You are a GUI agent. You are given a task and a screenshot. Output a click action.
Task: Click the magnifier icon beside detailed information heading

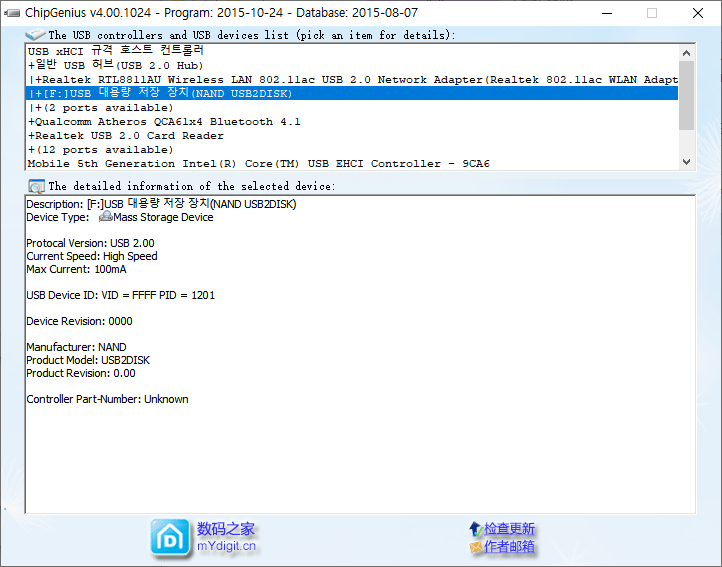[36, 186]
